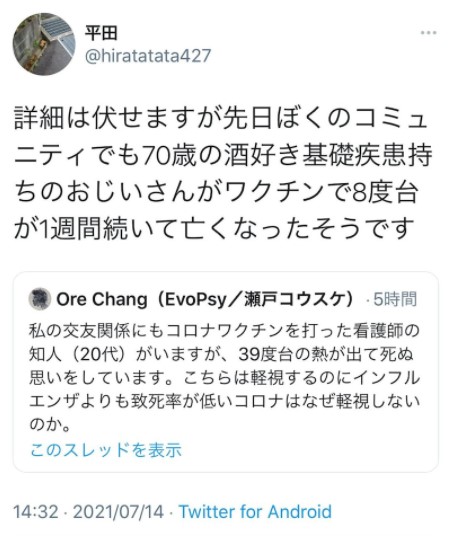Screen dimensions: 453x536
Task: Click tweet line mentioning 70歳の酒好き
Action: (224, 155)
